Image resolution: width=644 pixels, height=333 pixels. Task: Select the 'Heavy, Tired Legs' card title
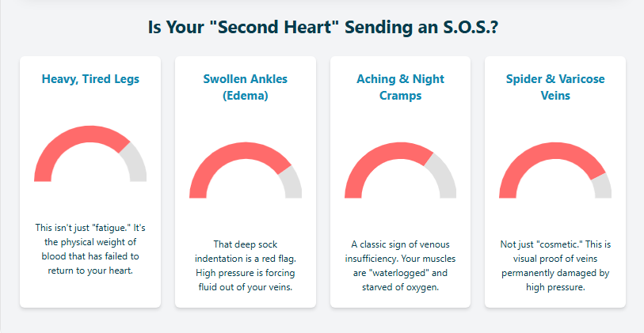(90, 79)
